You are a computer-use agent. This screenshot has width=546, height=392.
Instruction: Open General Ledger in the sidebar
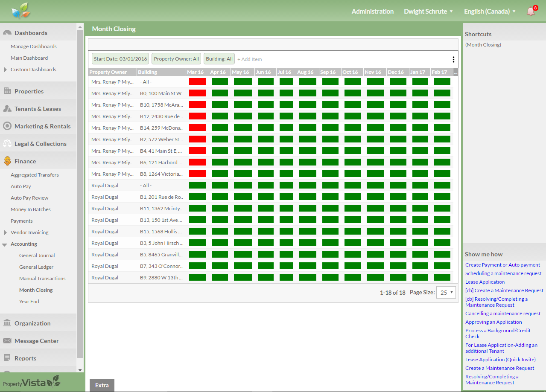37,267
